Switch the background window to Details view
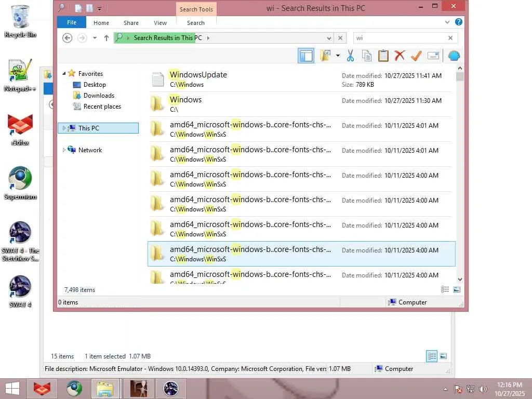The width and height of the screenshot is (532, 399). coord(432,356)
